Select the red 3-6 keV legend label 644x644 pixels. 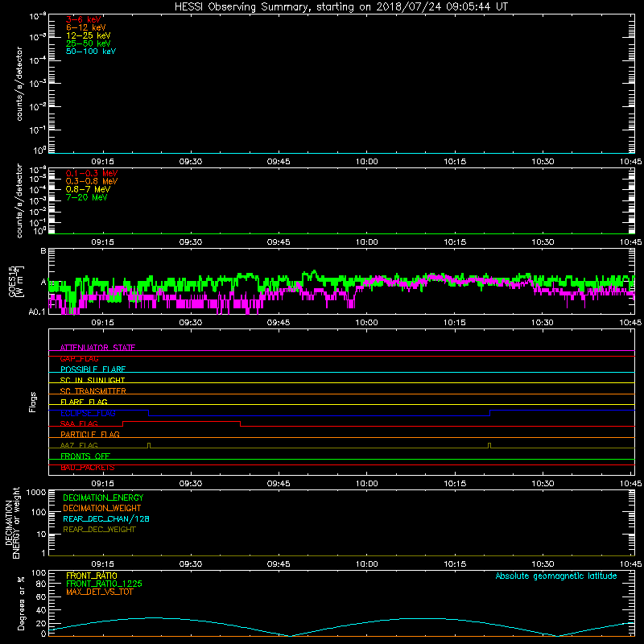click(x=84, y=19)
